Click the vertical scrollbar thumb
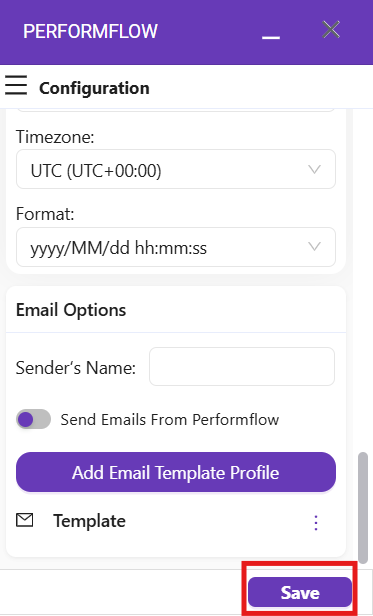Image resolution: width=373 pixels, height=616 pixels. pyautogui.click(x=363, y=508)
